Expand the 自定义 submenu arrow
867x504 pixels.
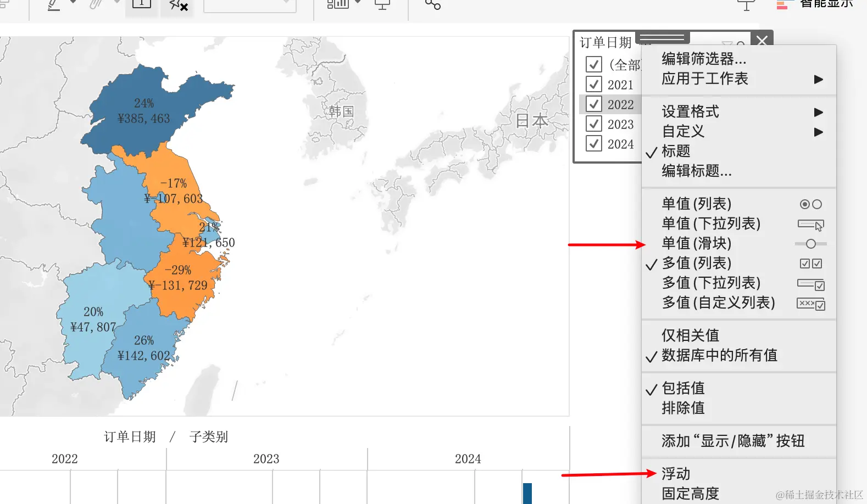[818, 132]
